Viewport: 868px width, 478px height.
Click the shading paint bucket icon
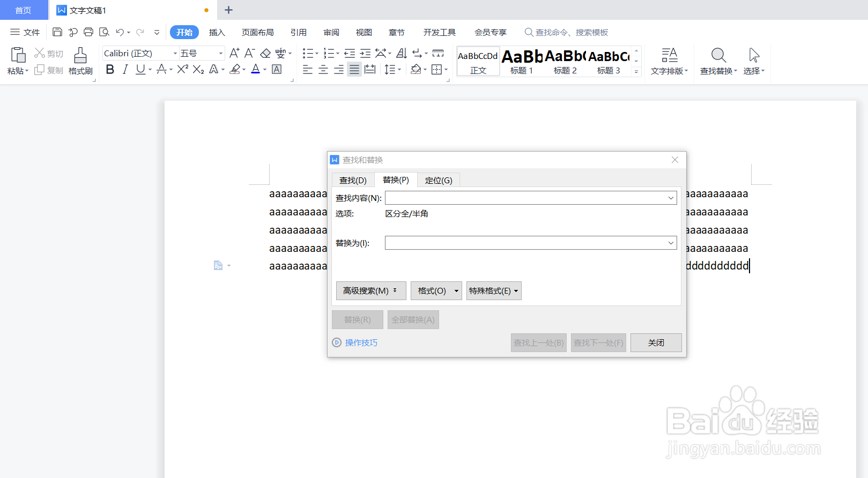[416, 70]
